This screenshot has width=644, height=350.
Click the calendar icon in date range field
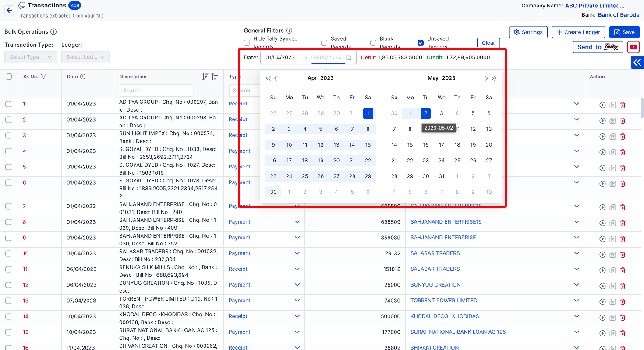coord(349,57)
